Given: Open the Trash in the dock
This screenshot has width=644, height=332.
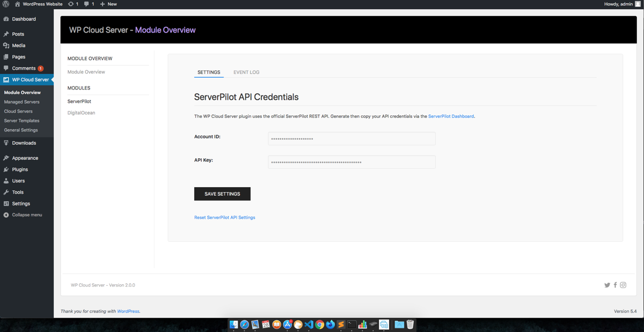Looking at the screenshot, I should [410, 324].
